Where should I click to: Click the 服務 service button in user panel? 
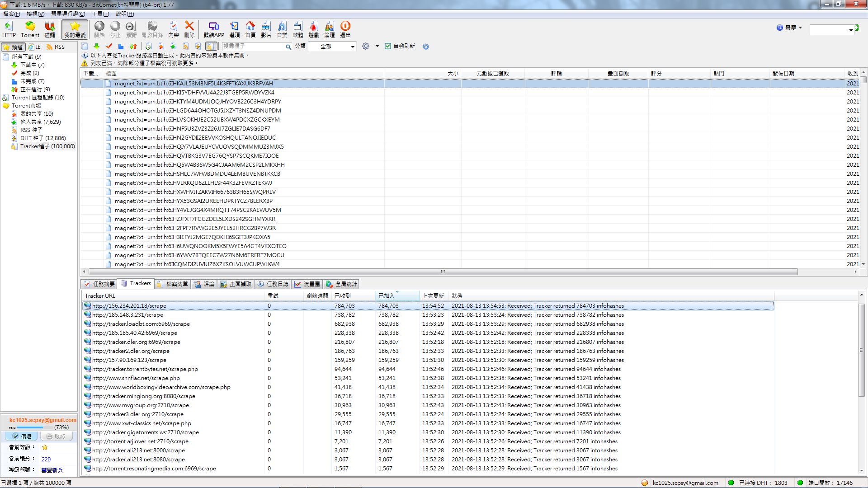click(56, 436)
